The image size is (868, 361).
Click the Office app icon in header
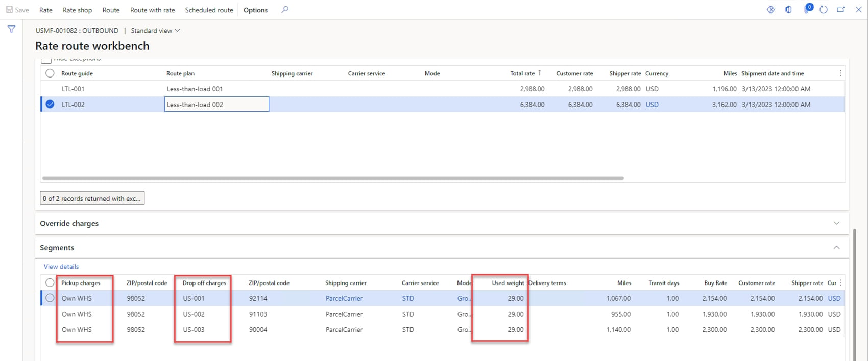(x=788, y=10)
